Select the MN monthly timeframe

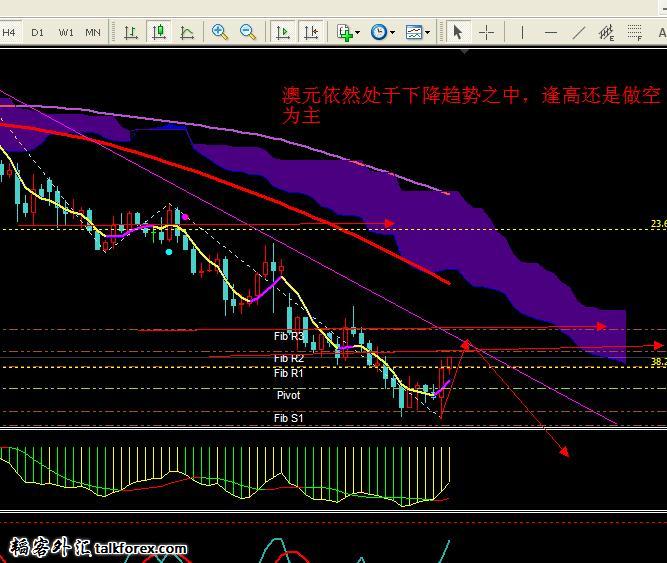[93, 32]
